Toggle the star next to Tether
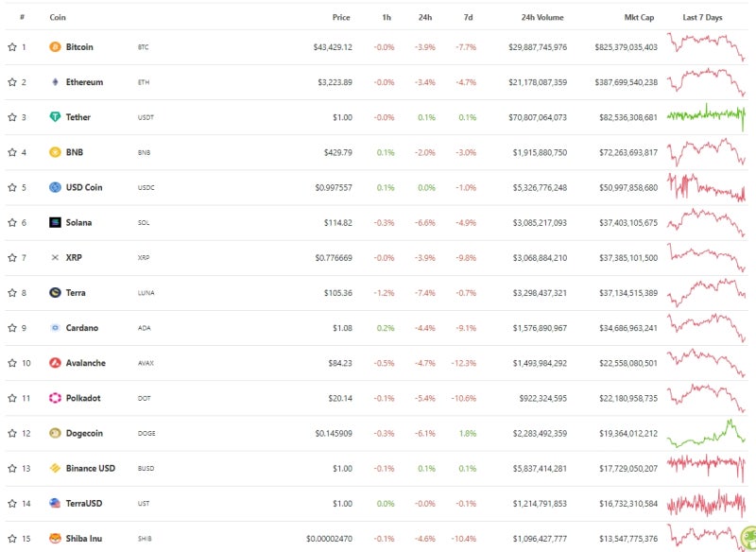This screenshot has width=756, height=552. (x=12, y=117)
